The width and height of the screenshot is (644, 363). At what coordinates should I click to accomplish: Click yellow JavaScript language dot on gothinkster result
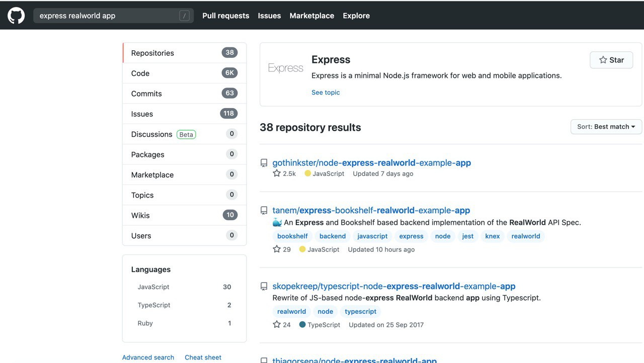[308, 173]
